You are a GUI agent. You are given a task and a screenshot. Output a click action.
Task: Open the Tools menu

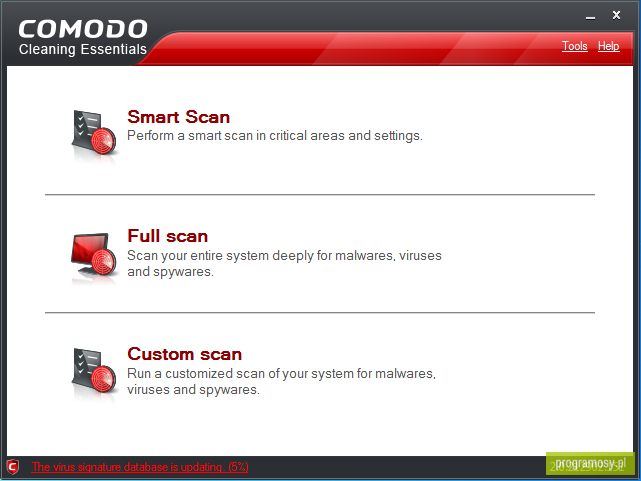click(x=574, y=46)
